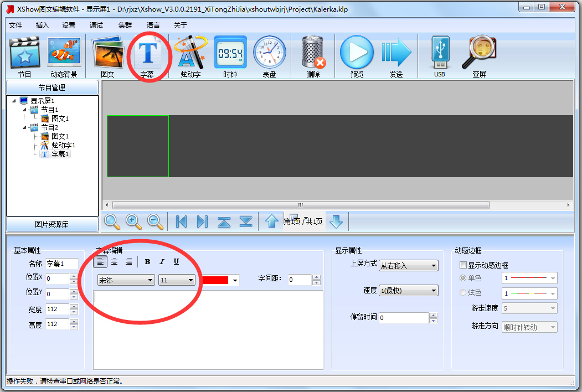Check the 显示动感边框 border checkbox
The width and height of the screenshot is (582, 392).
(x=464, y=265)
